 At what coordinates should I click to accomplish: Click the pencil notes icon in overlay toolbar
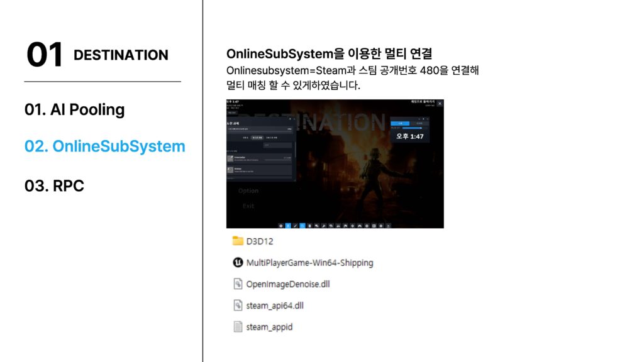coord(295,225)
